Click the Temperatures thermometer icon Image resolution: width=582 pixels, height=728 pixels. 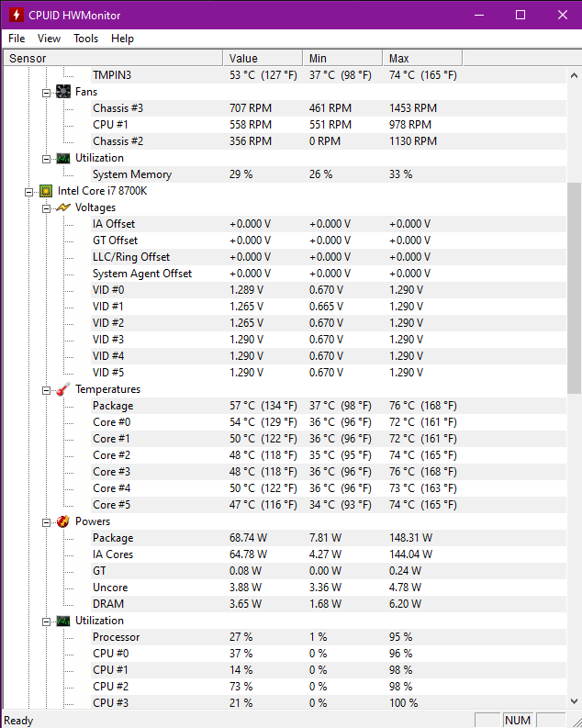63,389
